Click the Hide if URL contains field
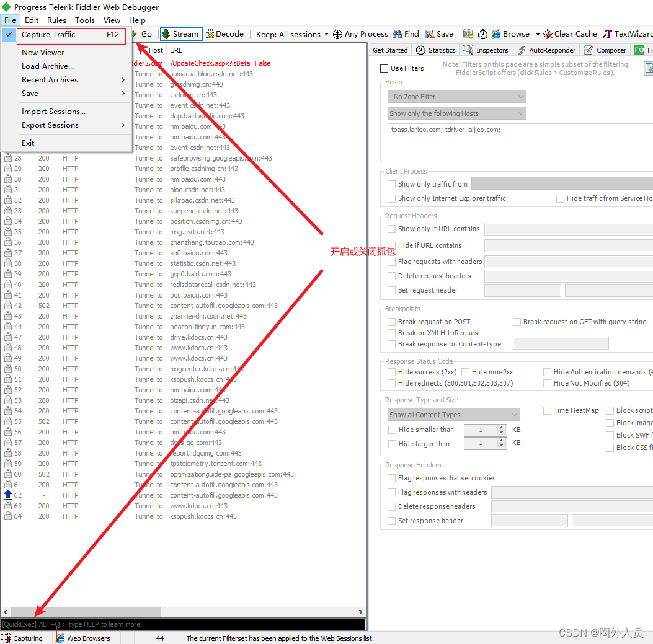 pos(569,245)
